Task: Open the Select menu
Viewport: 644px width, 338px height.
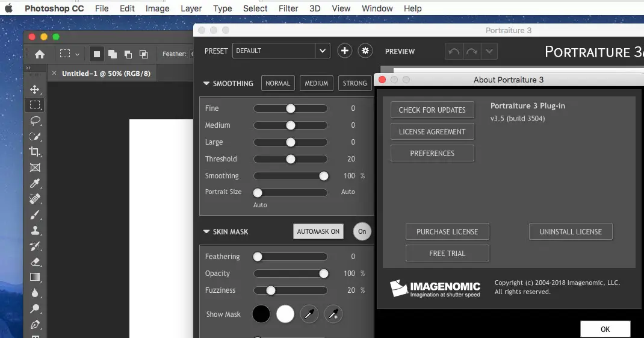Action: [255, 8]
